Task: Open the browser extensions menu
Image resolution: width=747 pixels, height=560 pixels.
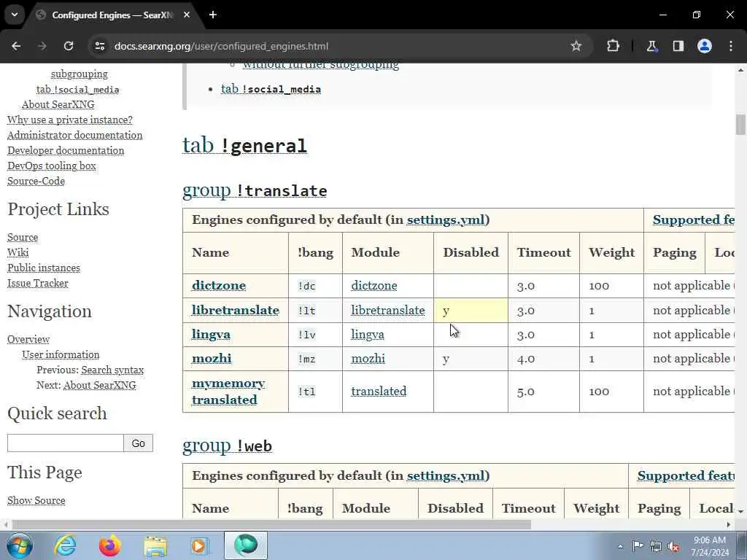Action: coord(613,46)
